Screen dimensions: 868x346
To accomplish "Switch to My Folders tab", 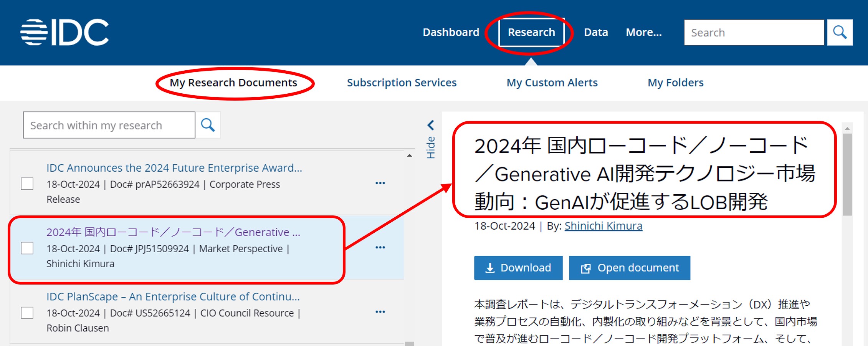I will 676,83.
